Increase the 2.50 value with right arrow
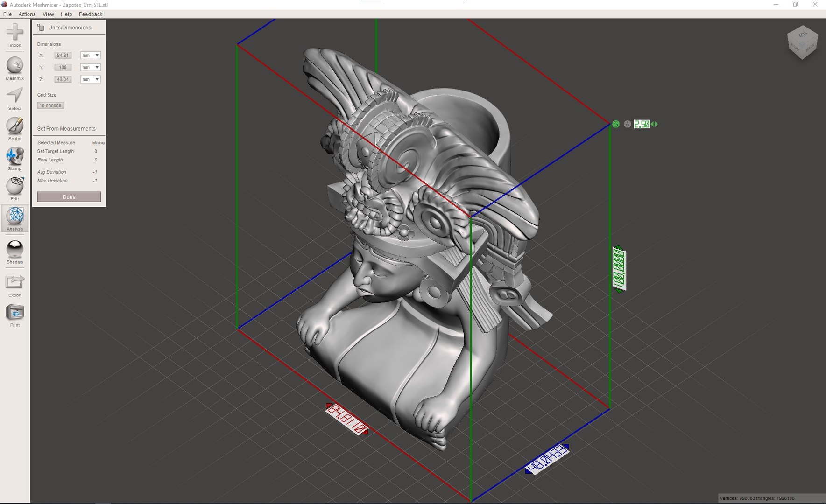The image size is (826, 504). [x=656, y=124]
